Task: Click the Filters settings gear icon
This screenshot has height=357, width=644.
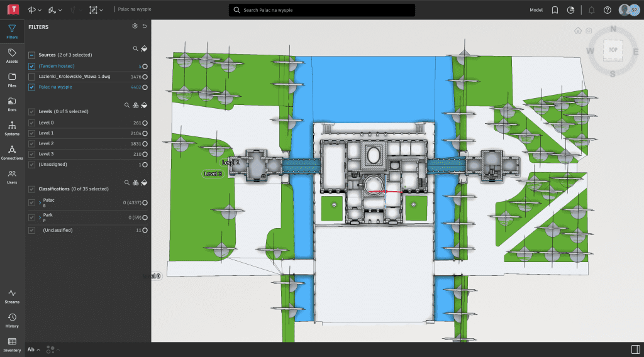Action: coord(135,26)
